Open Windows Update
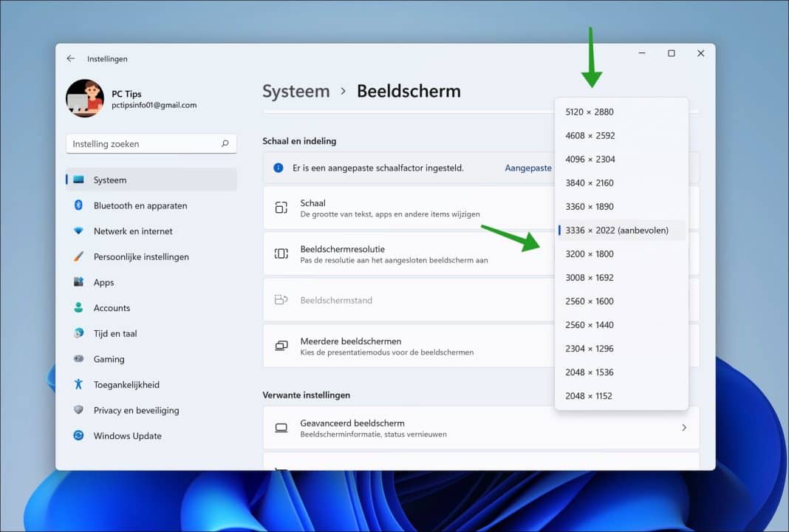This screenshot has width=789, height=532. coord(151,436)
